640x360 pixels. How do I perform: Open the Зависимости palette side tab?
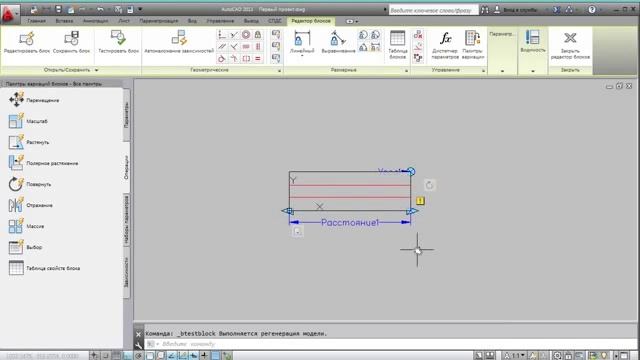pyautogui.click(x=127, y=272)
